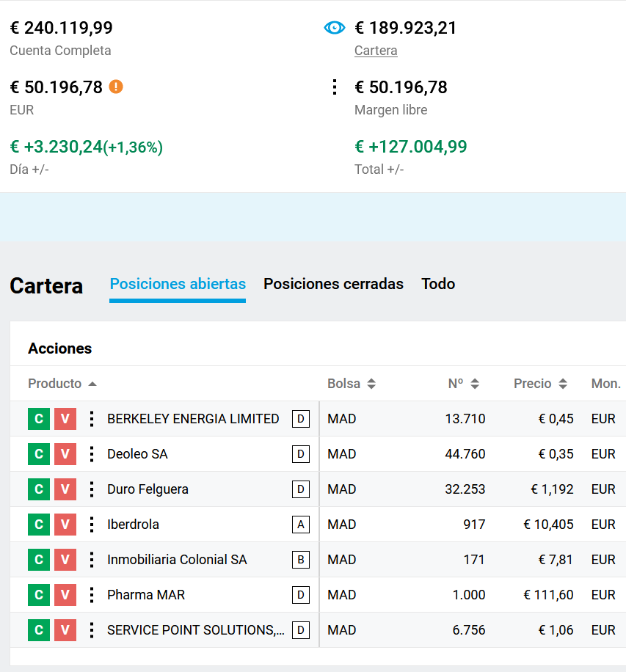Click the D badge on Deoleo SA row
The width and height of the screenshot is (626, 672).
pos(301,454)
